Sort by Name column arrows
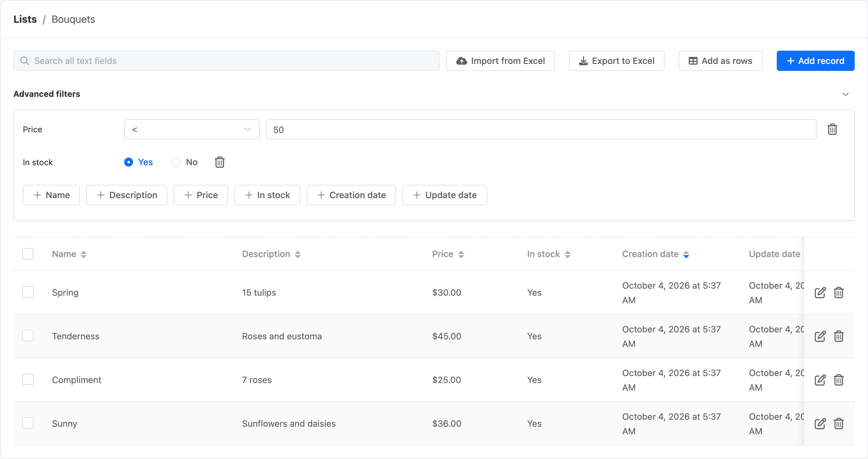This screenshot has width=868, height=459. click(84, 255)
